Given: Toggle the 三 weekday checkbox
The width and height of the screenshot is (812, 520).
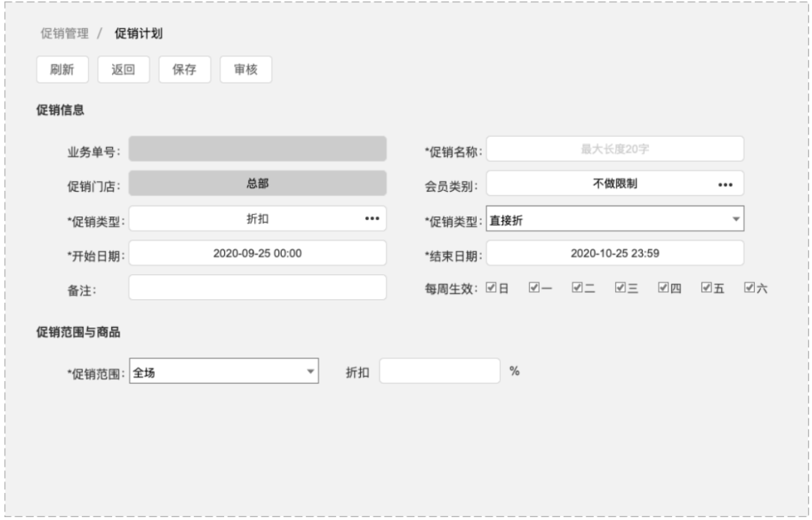Looking at the screenshot, I should click(x=620, y=288).
